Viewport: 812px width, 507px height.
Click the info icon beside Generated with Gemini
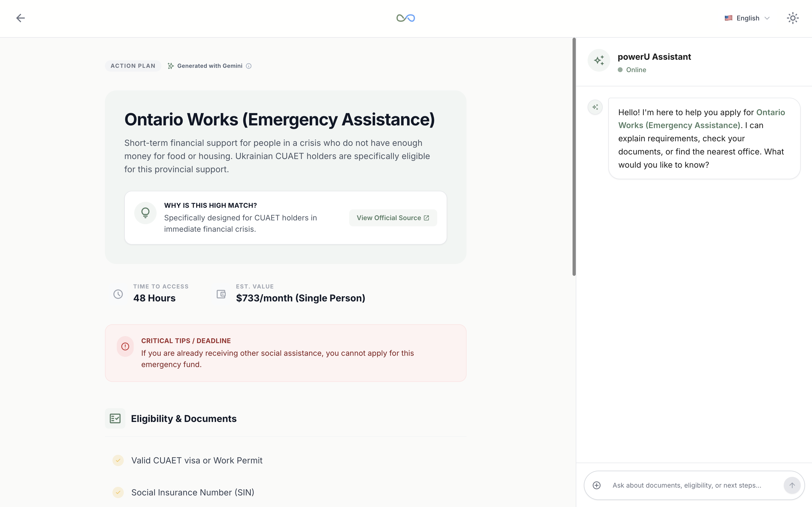249,66
